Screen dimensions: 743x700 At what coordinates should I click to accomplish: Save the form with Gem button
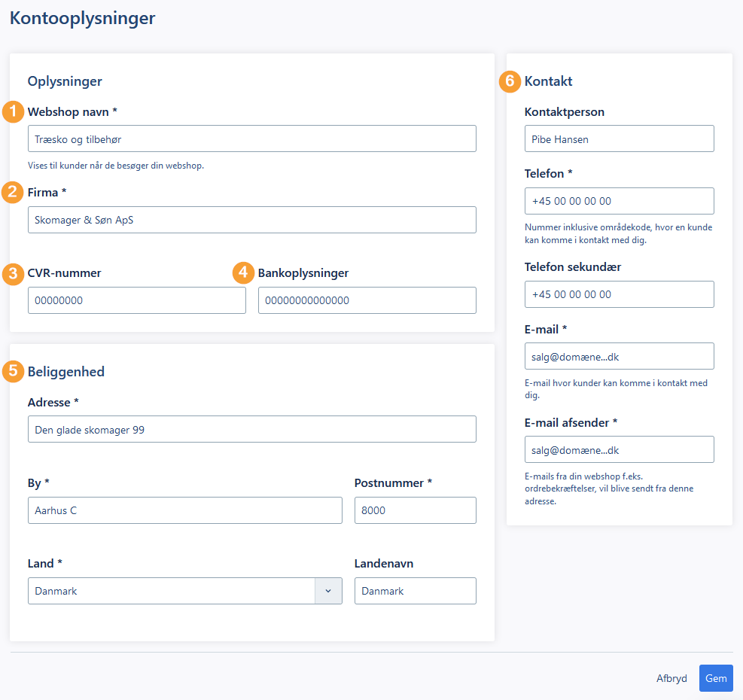(x=716, y=678)
